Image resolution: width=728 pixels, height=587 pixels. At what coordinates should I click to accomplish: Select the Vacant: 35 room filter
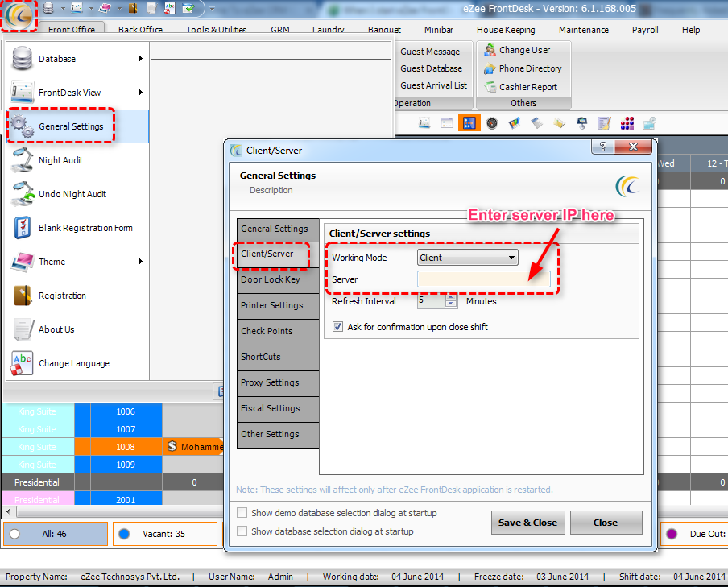[x=165, y=534]
